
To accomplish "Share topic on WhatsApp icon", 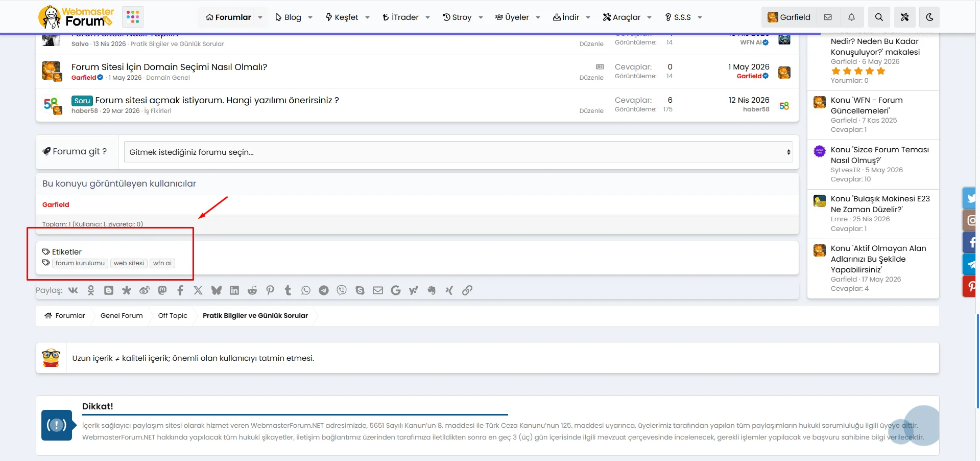I will pyautogui.click(x=306, y=290).
